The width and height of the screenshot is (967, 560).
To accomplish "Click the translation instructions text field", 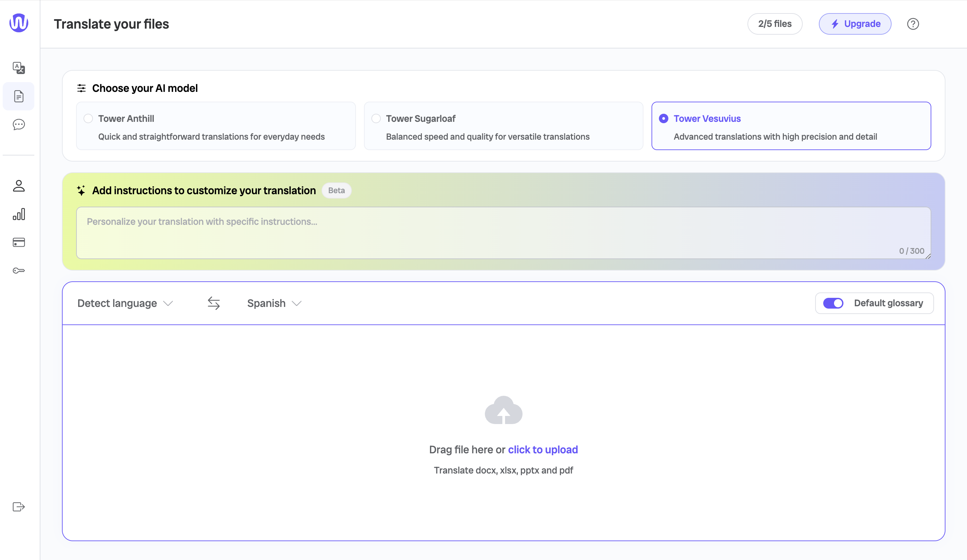I will pyautogui.click(x=503, y=233).
